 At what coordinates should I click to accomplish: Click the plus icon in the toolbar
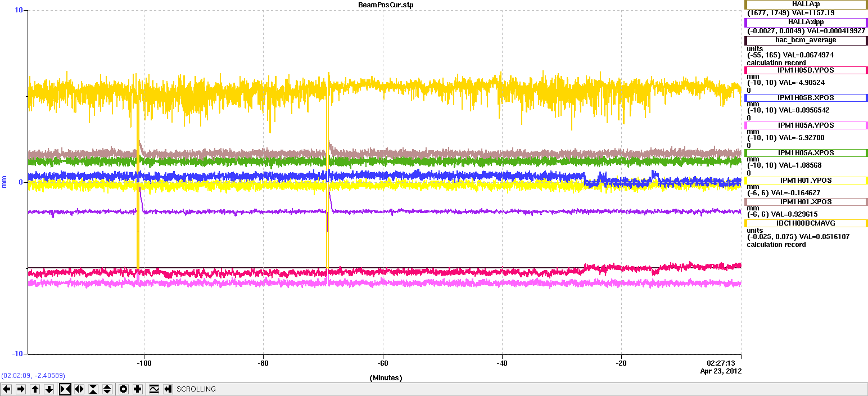(x=138, y=389)
